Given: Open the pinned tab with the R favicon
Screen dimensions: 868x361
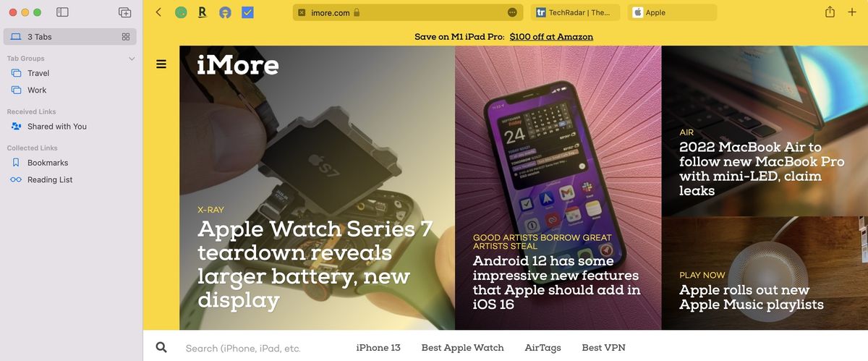Looking at the screenshot, I should [202, 12].
